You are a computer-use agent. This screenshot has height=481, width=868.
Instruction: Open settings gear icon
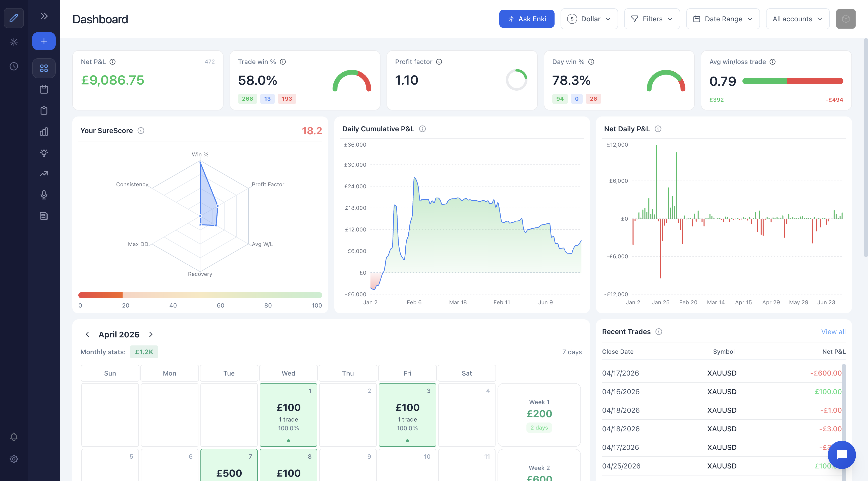14,459
